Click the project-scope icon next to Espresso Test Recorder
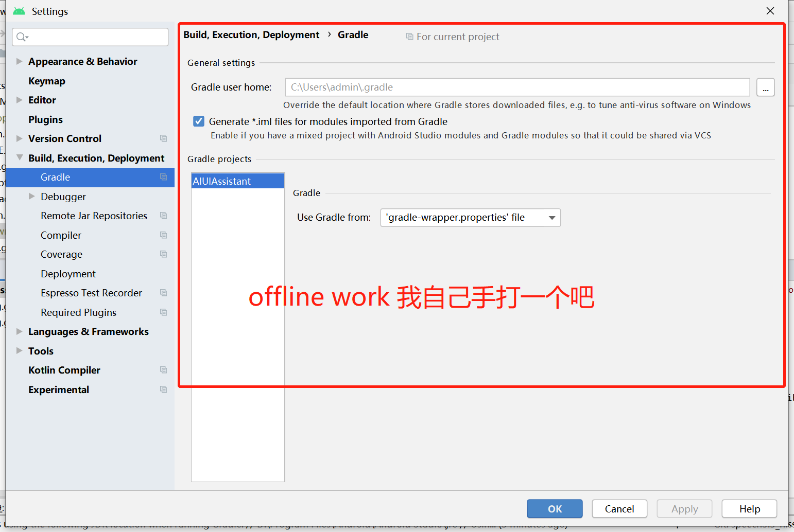This screenshot has width=794, height=532. 163,293
